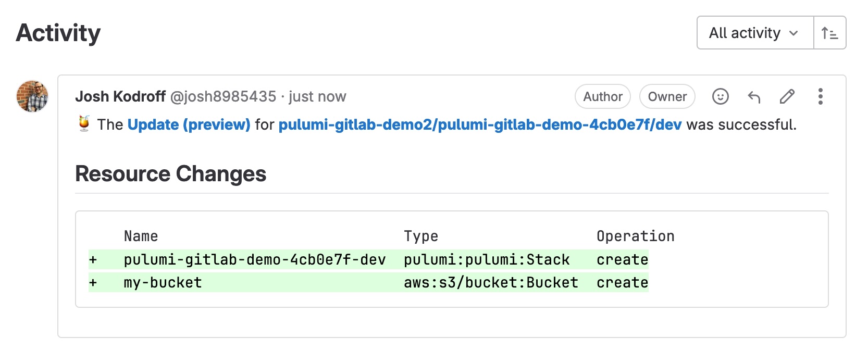Click the Resource Changes heading
Viewport: 868px width, 350px height.
[171, 174]
